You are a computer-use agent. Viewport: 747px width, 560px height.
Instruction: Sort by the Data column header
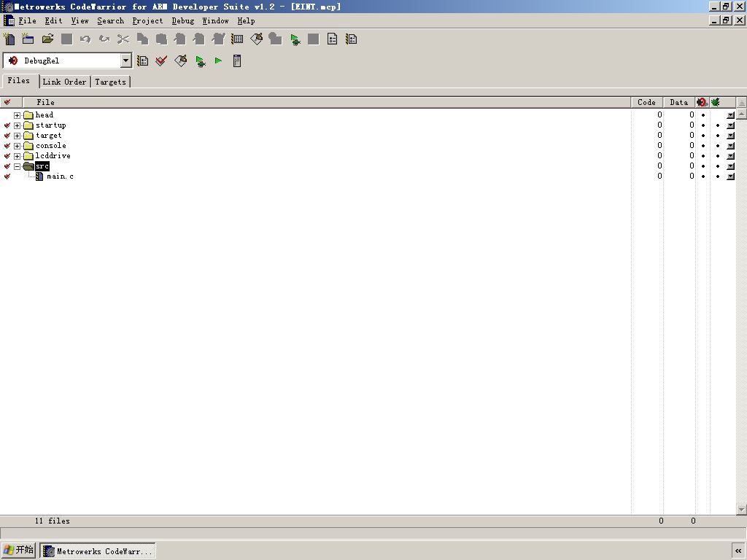[x=679, y=102]
